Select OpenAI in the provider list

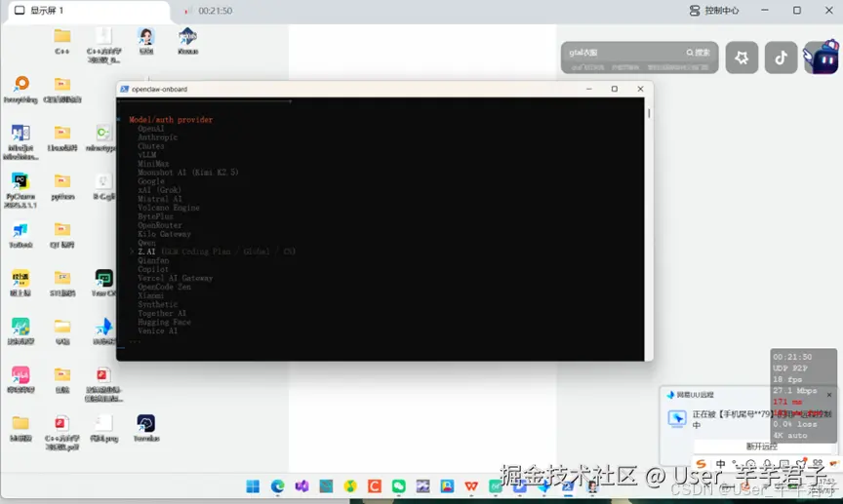(x=150, y=129)
